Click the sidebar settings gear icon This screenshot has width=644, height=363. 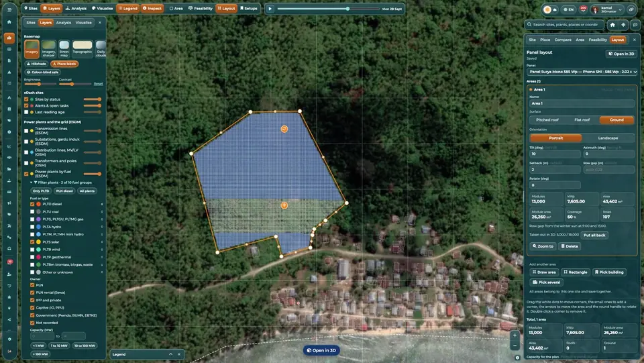[9, 340]
